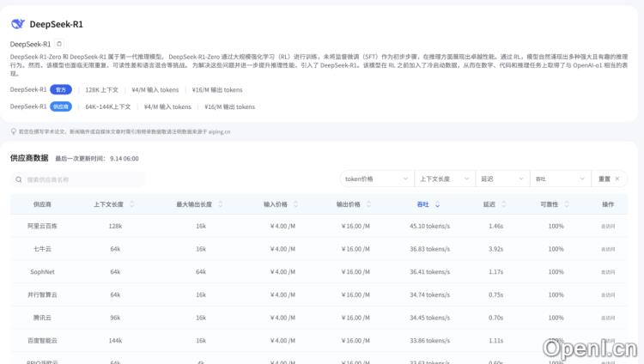Click the DeepSeek-R1 page title

click(x=57, y=24)
